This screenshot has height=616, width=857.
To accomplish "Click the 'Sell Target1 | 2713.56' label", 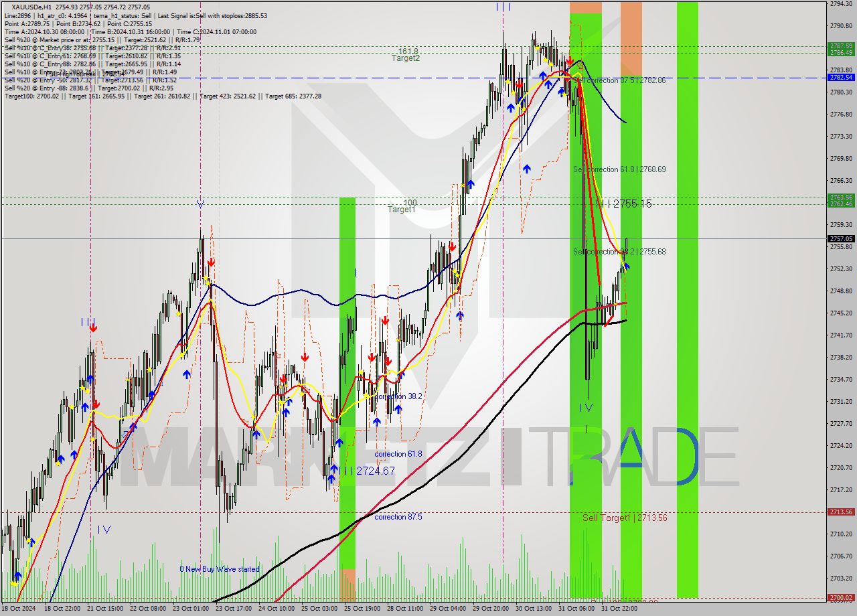I will click(x=625, y=518).
